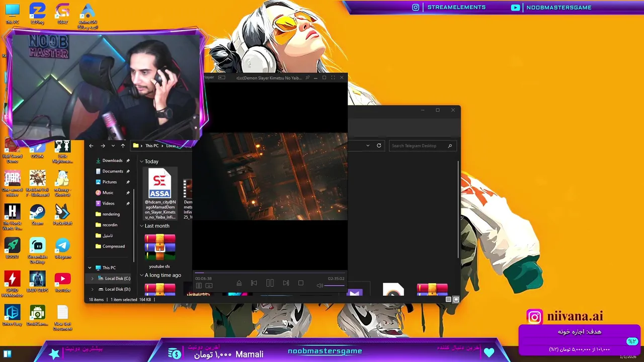Open This PC desktop icon

coord(12,14)
